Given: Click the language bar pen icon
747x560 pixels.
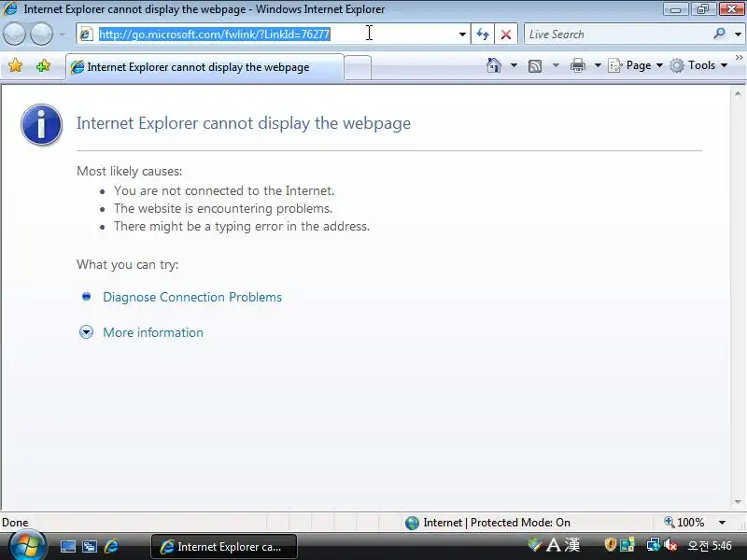Looking at the screenshot, I should 534,544.
